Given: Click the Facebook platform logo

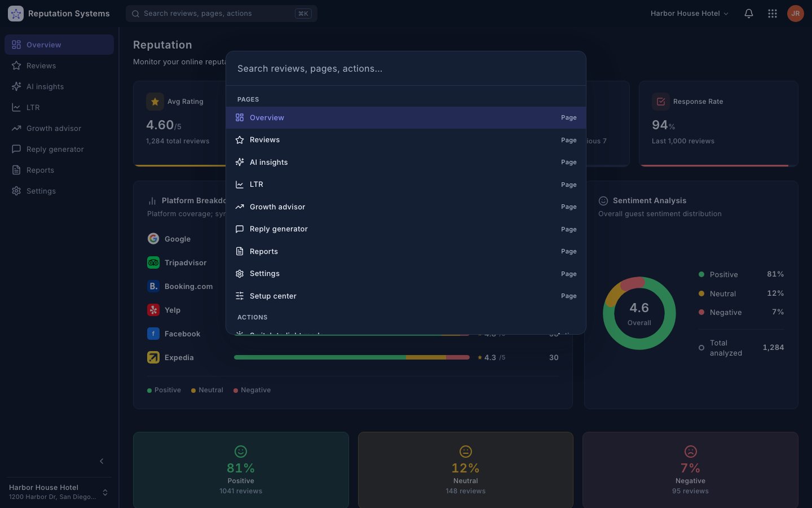Looking at the screenshot, I should pyautogui.click(x=153, y=334).
